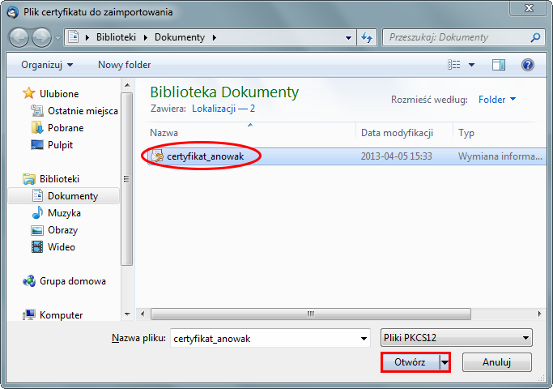Click the Komputer icon
The image size is (553, 389).
(x=29, y=315)
